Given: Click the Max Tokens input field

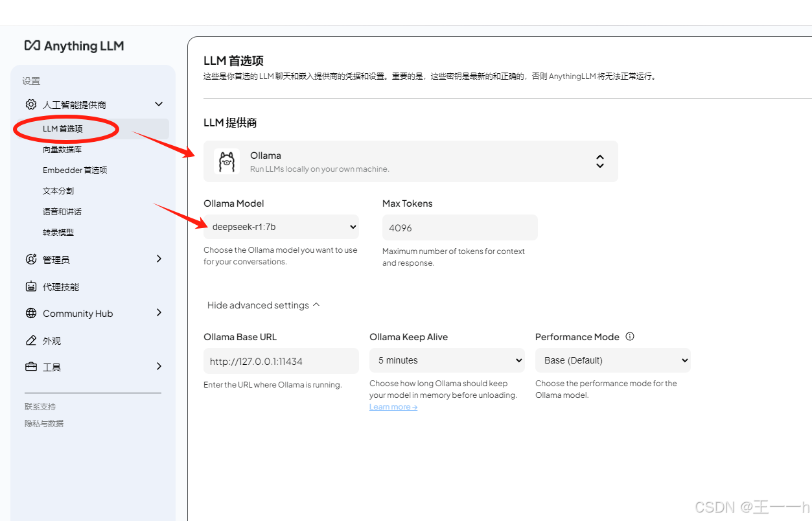Looking at the screenshot, I should coord(460,227).
